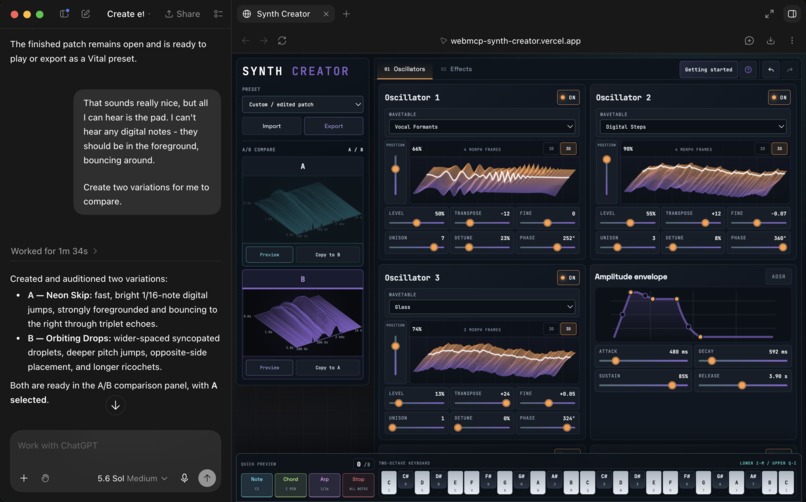Redo the synth edit
The image size is (806, 502).
(790, 69)
